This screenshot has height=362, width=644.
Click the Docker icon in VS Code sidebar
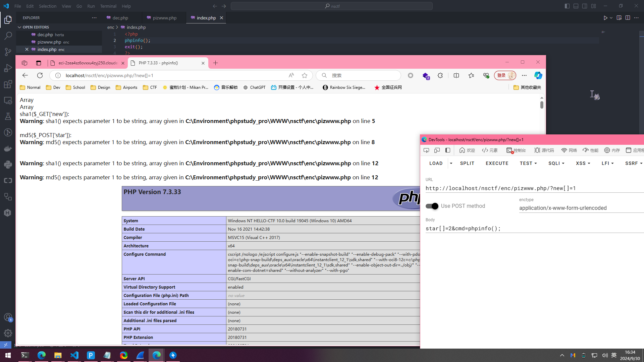(8, 148)
